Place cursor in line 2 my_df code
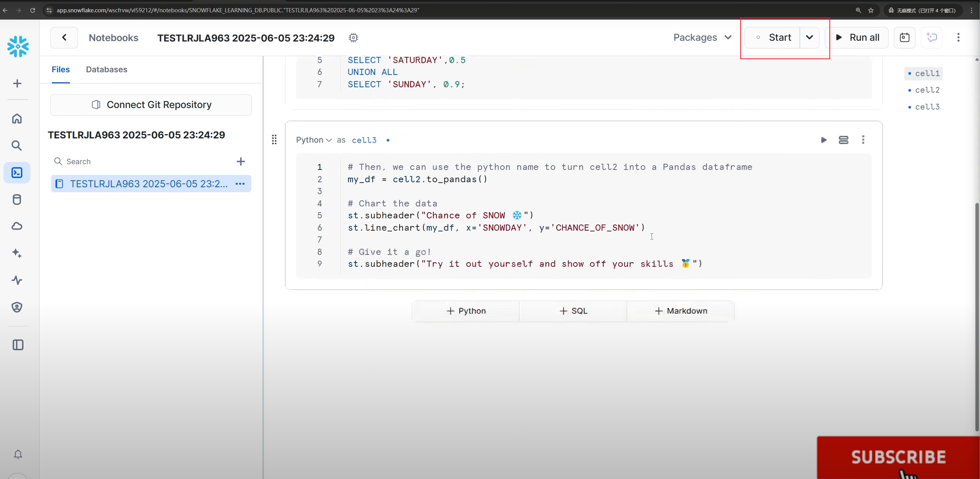The width and height of the screenshot is (980, 479). tap(417, 179)
